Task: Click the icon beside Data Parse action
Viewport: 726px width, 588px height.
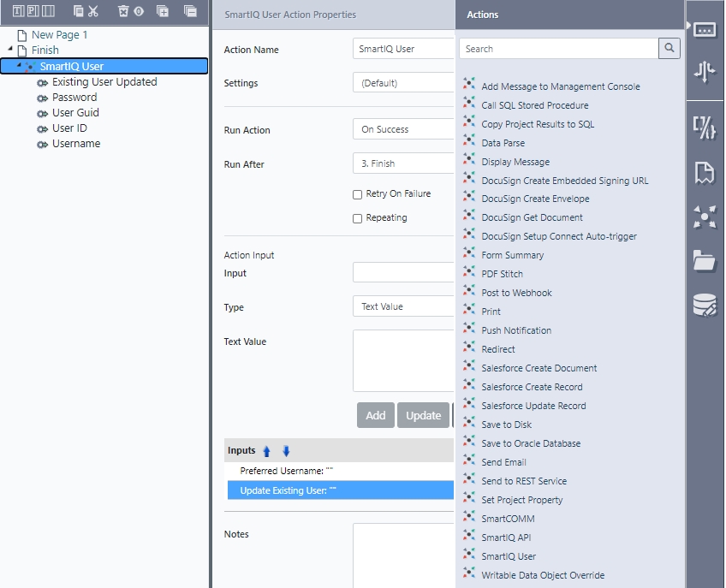Action: 469,140
